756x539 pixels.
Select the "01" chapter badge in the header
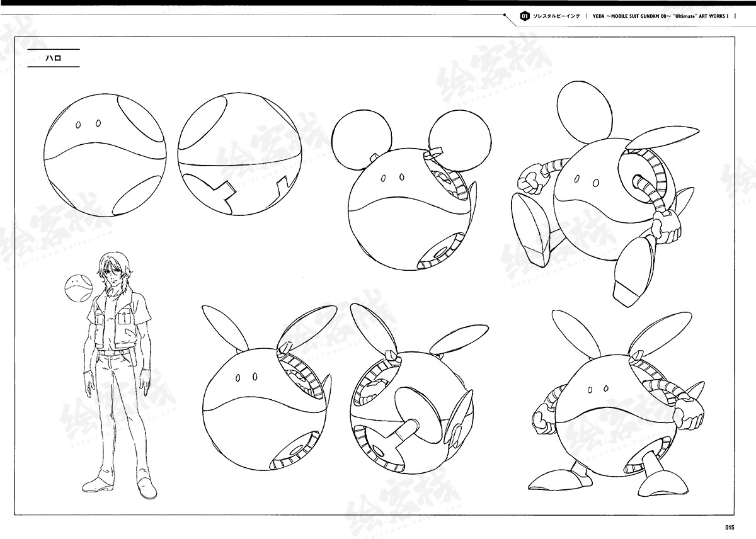coord(524,16)
